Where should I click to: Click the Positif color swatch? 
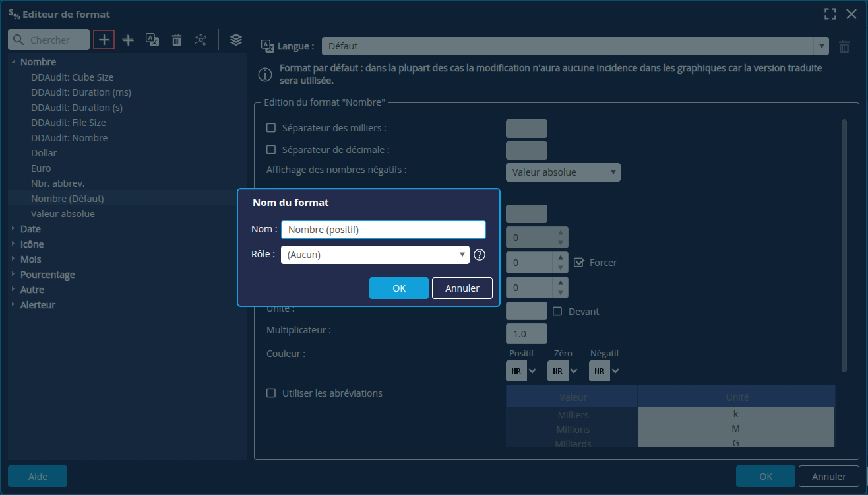pyautogui.click(x=516, y=371)
